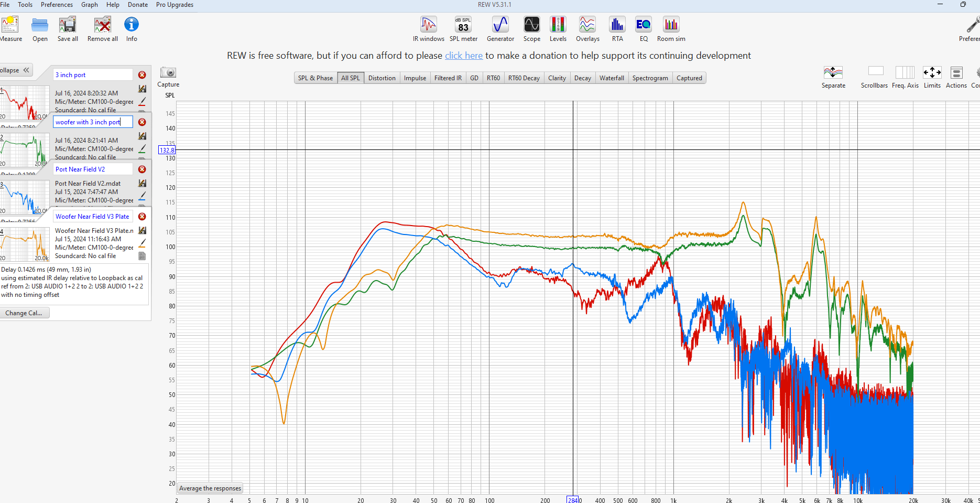Select the red measurement 1 thumbnail
The image size is (980, 503).
tap(25, 103)
